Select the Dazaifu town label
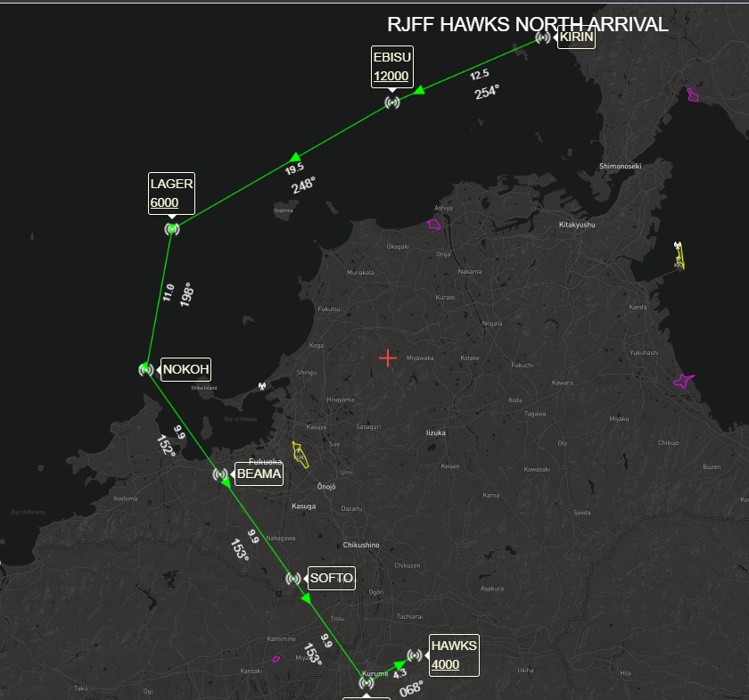 351,509
